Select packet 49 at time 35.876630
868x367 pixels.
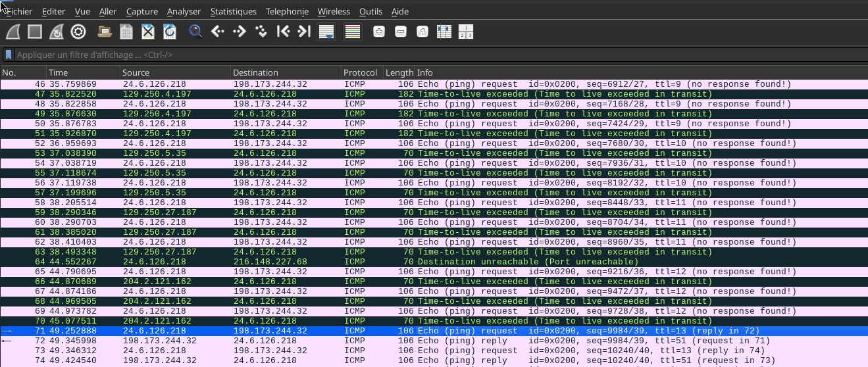(434, 114)
